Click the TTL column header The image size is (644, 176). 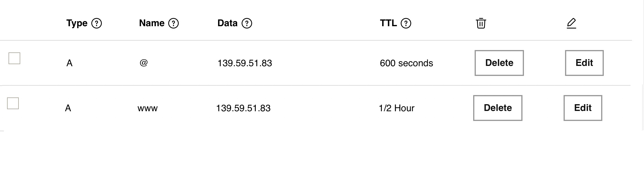coord(388,23)
